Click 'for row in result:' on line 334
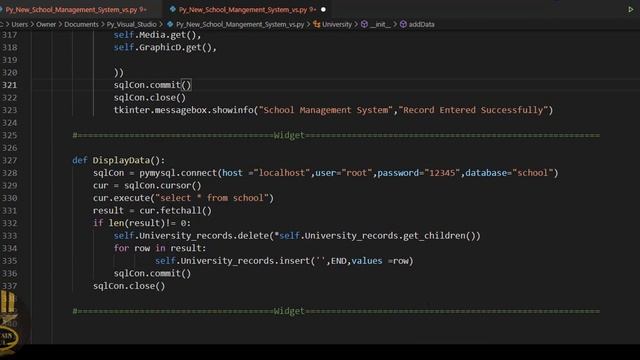640x360 pixels. 160,248
